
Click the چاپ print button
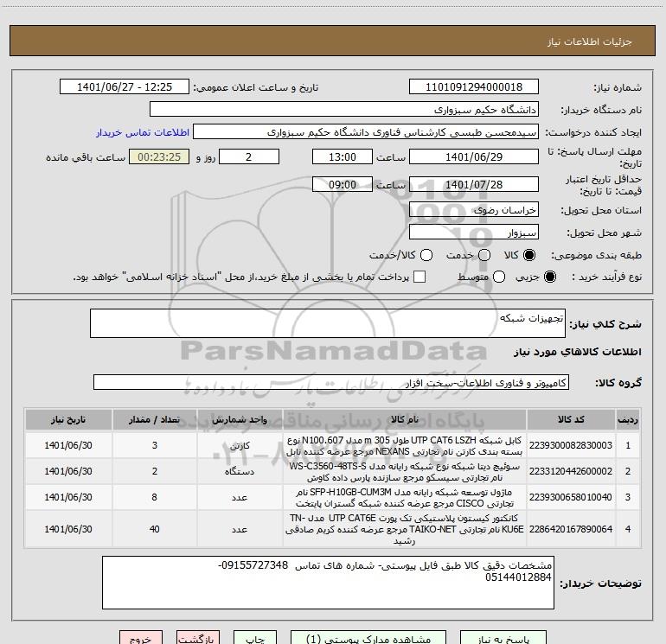255,638
